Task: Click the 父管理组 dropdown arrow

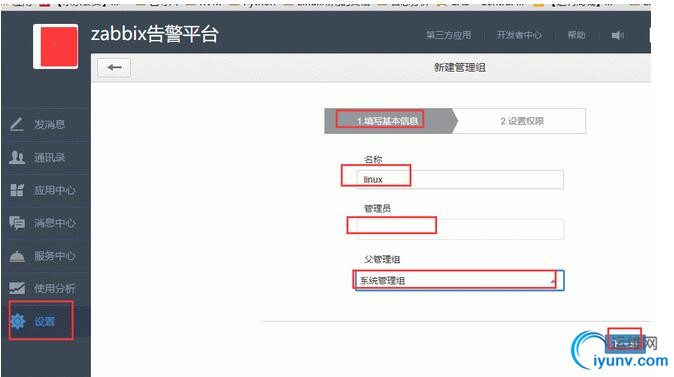Action: [x=553, y=281]
